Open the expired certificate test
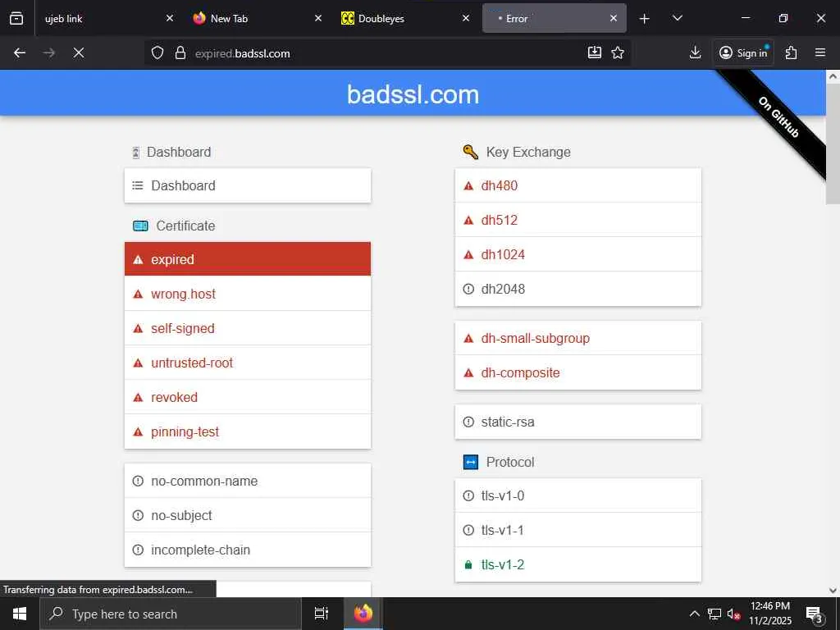The height and width of the screenshot is (630, 840). pyautogui.click(x=248, y=259)
